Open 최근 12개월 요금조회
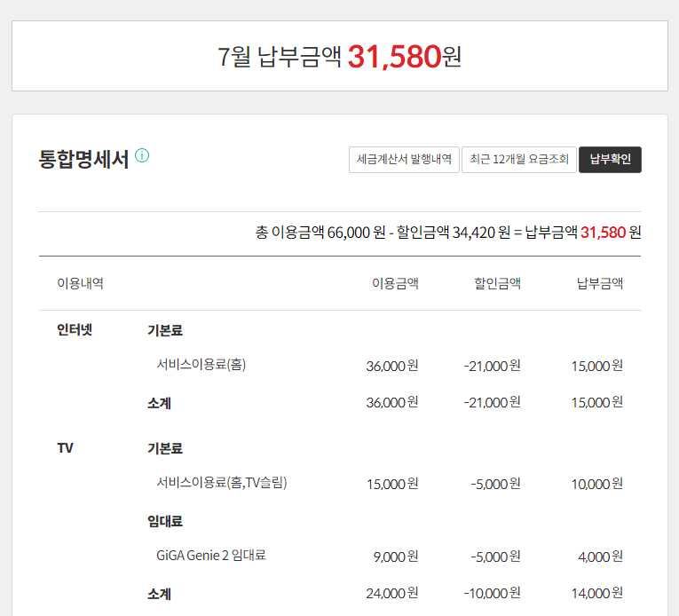Screen dimensions: 679x616 tap(519, 160)
